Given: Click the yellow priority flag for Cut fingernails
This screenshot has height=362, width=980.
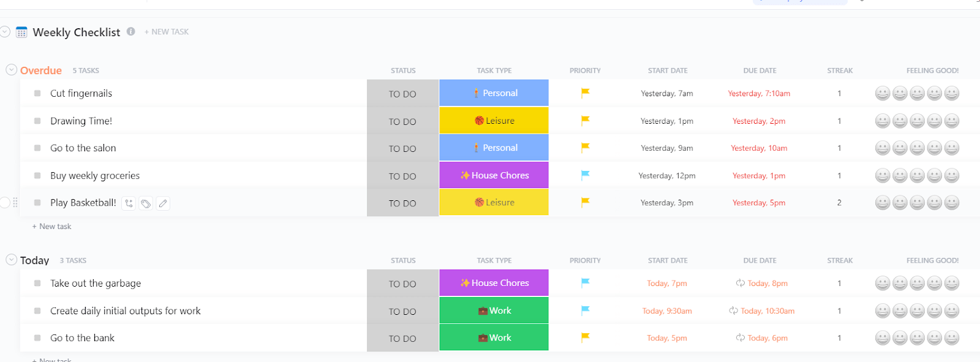Looking at the screenshot, I should [585, 93].
